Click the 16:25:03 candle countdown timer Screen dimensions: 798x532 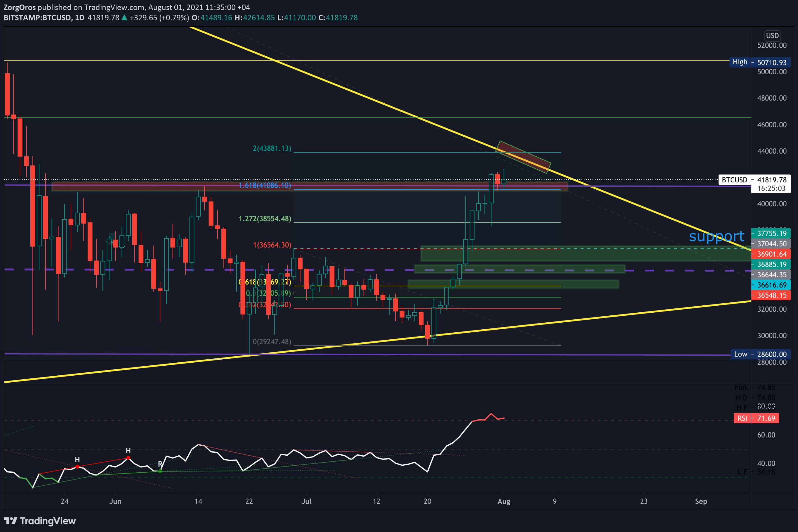(x=771, y=188)
